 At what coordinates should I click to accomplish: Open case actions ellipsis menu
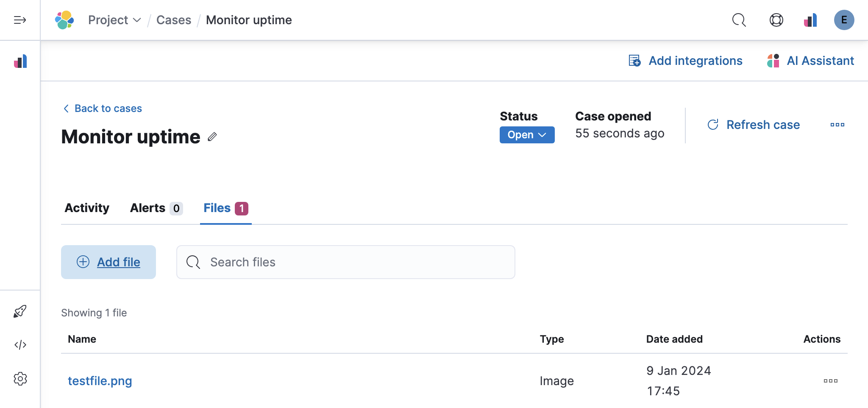(x=837, y=125)
